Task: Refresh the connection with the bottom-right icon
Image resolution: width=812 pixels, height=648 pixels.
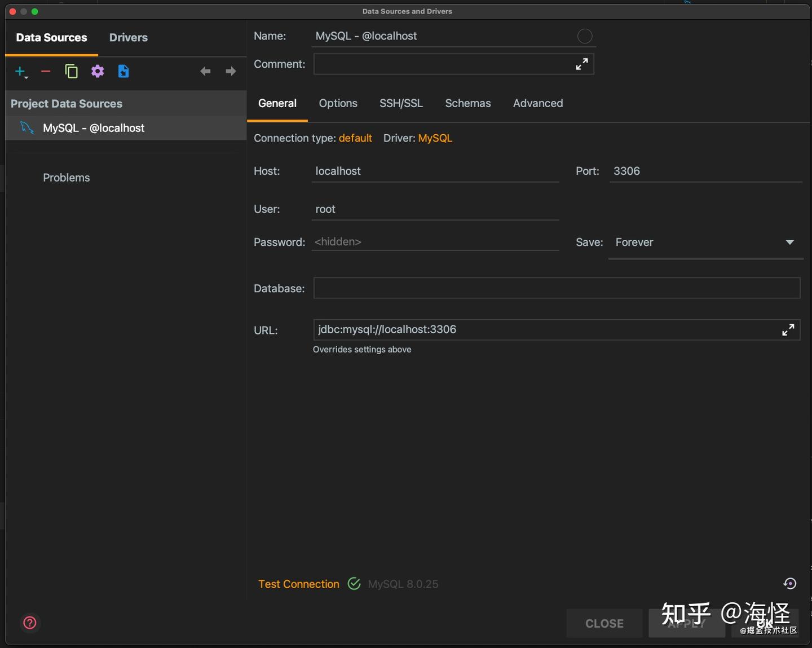Action: click(x=789, y=584)
